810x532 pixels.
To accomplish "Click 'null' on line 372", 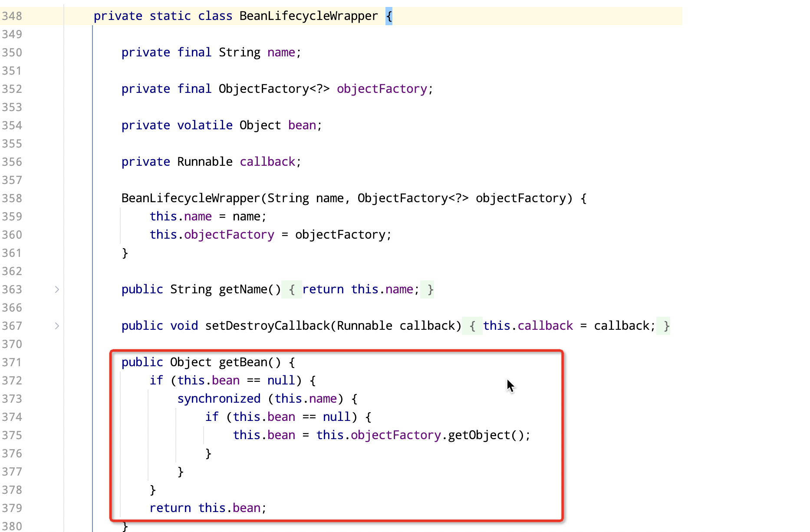I will [281, 381].
